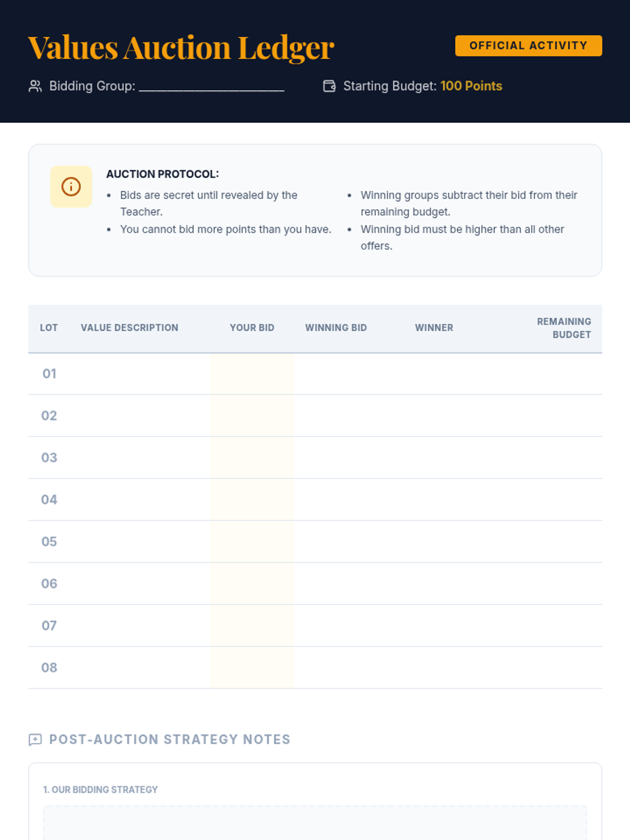630x840 pixels.
Task: Click the Your Bid column header
Action: [252, 328]
